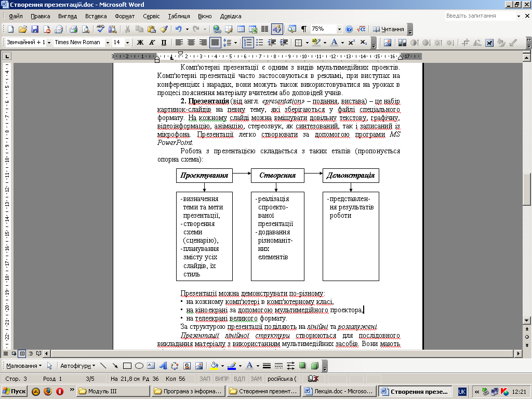Open the Довідка menu
Viewport: 532px width, 399px height.
(x=230, y=16)
